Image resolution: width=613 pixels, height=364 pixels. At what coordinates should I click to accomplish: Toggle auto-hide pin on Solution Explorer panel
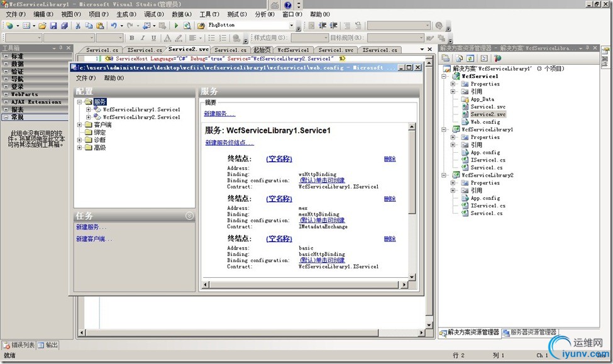coord(587,48)
